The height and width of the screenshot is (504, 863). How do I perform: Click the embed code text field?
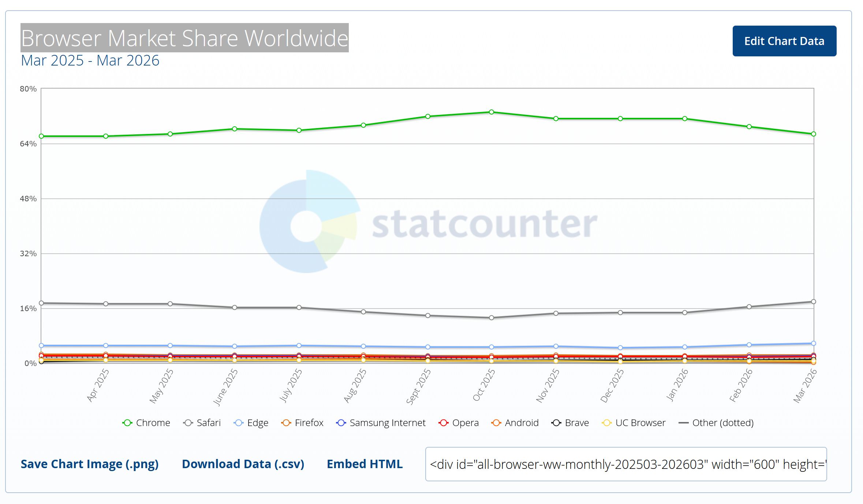click(x=626, y=464)
